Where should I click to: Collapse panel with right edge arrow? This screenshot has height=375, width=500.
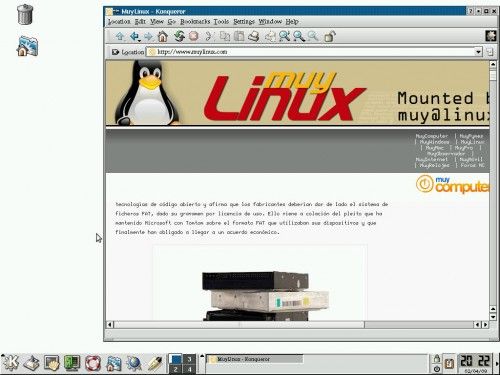pyautogui.click(x=498, y=363)
